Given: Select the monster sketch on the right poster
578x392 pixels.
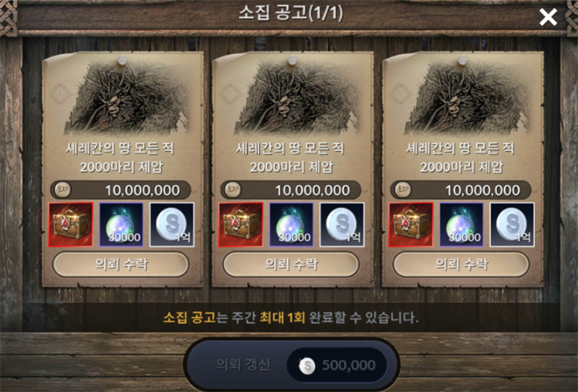Looking at the screenshot, I should pyautogui.click(x=467, y=97).
